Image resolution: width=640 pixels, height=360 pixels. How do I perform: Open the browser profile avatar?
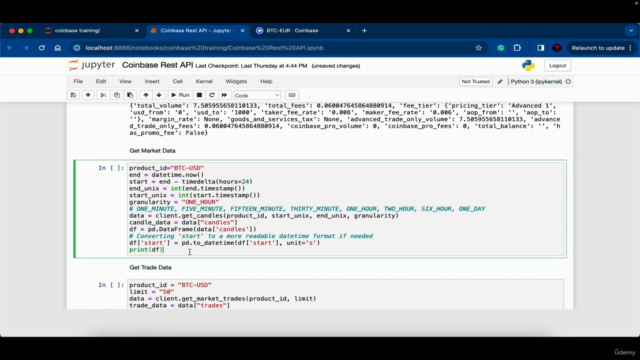click(x=557, y=48)
